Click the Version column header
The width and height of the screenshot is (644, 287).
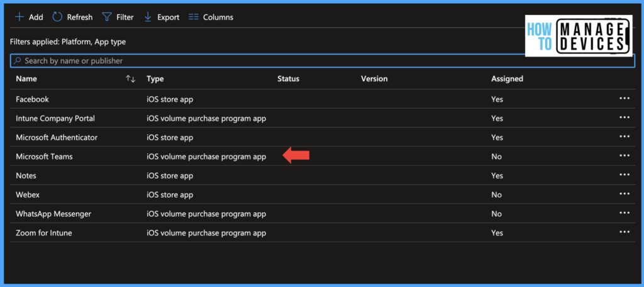374,79
